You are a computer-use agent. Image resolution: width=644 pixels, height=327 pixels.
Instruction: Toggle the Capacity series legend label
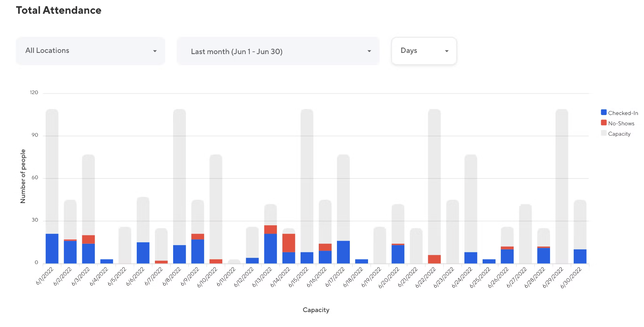pyautogui.click(x=619, y=134)
